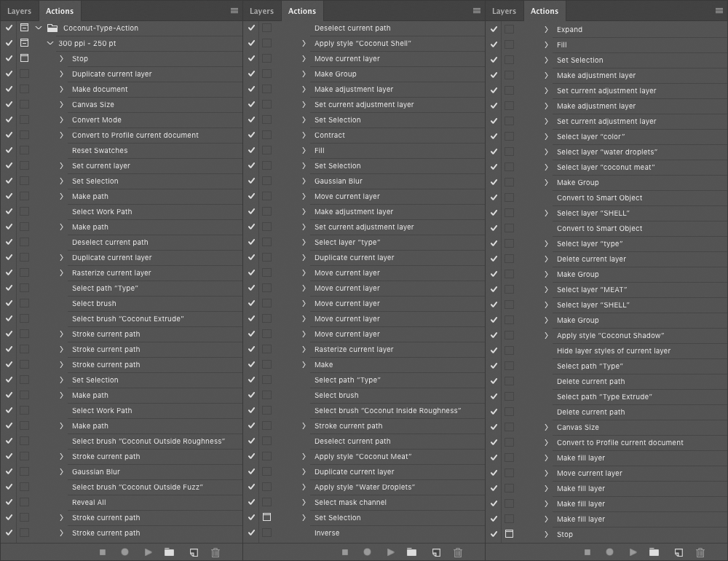Uncheck the Reveal All step

[9, 502]
